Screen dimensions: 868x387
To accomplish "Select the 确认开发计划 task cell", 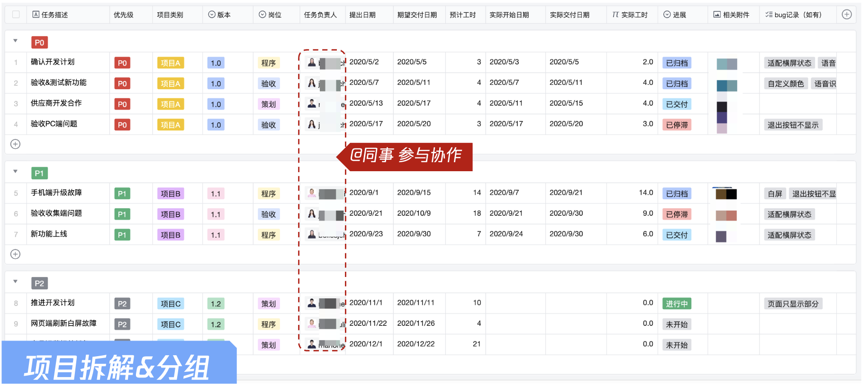I will tap(68, 62).
